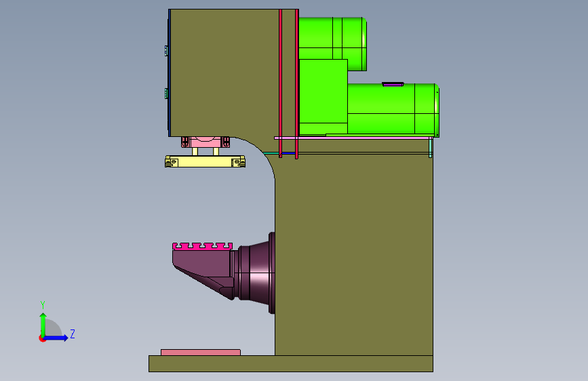Select the teal support leg under motor plate
The image size is (588, 381).
pyautogui.click(x=431, y=148)
